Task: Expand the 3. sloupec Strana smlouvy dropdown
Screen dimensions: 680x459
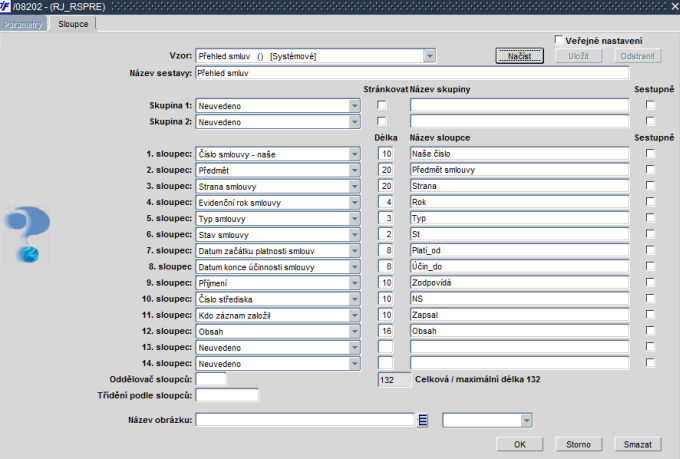Action: tap(354, 187)
